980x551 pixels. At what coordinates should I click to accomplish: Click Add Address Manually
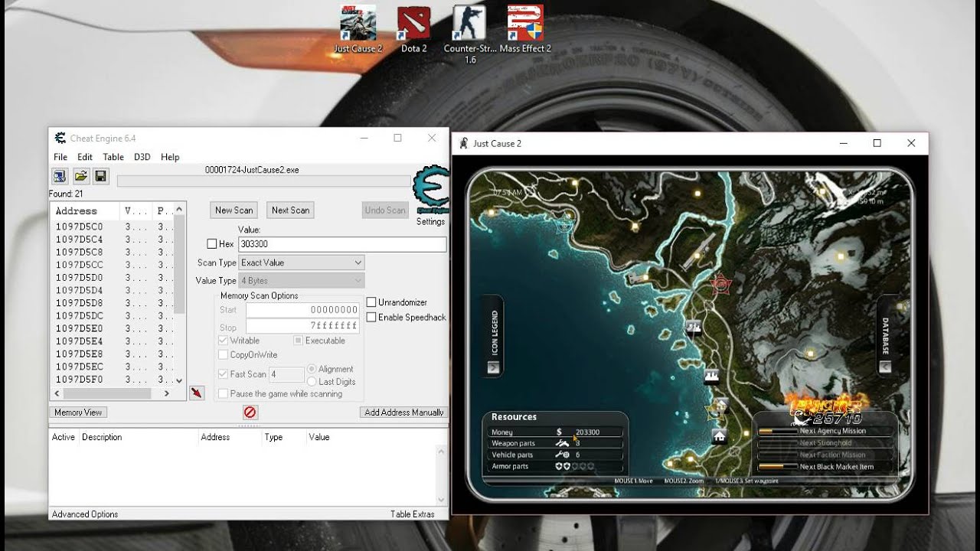pos(403,412)
